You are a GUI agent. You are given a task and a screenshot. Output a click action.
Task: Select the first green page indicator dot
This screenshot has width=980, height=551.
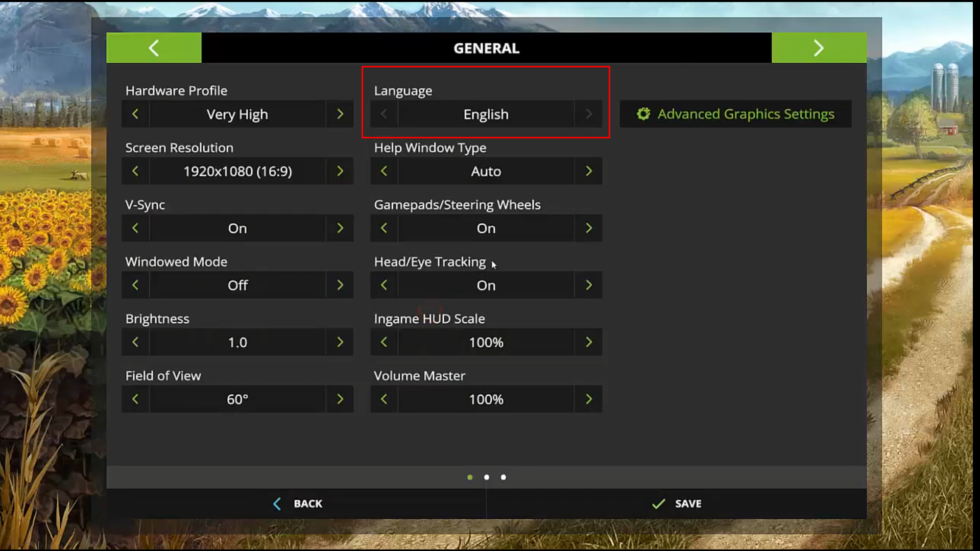click(470, 477)
